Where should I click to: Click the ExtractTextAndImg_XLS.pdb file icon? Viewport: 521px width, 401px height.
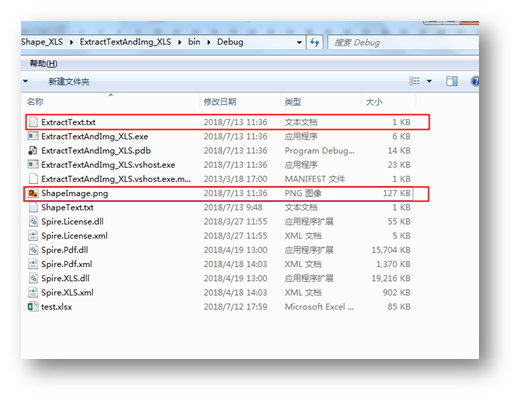33,151
